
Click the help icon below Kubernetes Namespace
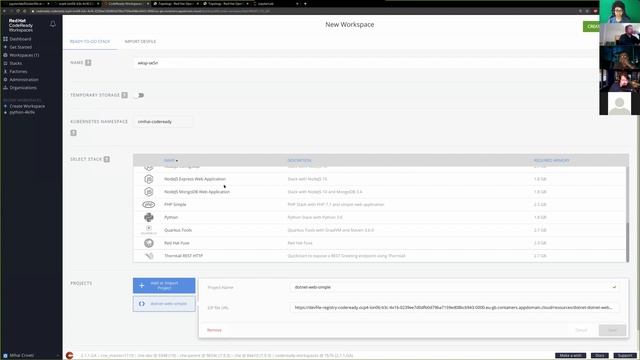(73, 133)
